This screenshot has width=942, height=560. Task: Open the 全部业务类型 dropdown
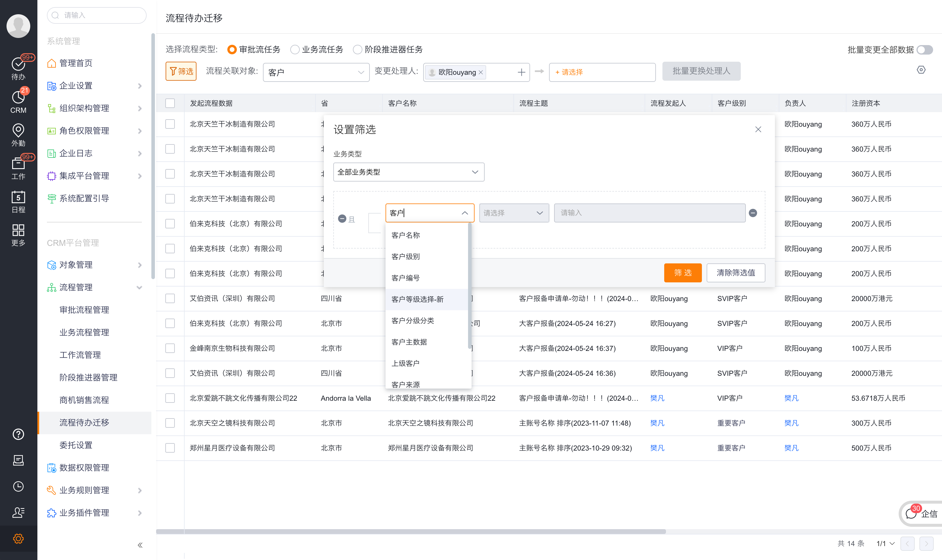[408, 172]
